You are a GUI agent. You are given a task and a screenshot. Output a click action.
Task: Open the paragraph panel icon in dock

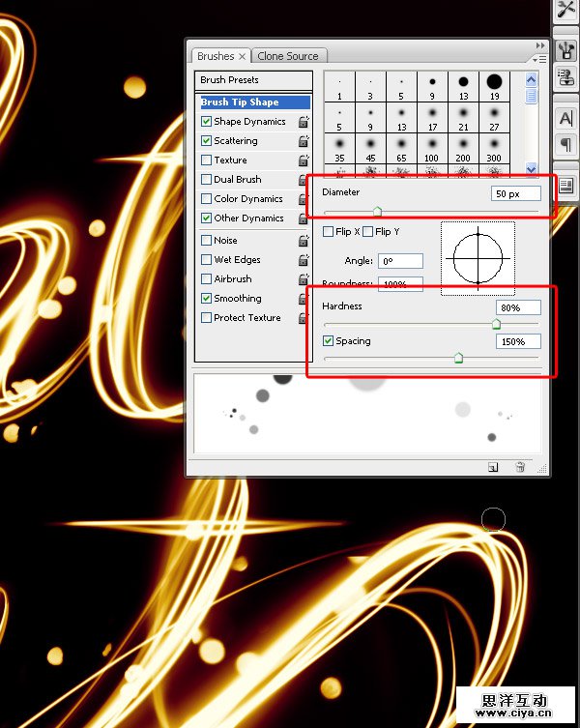pos(565,144)
